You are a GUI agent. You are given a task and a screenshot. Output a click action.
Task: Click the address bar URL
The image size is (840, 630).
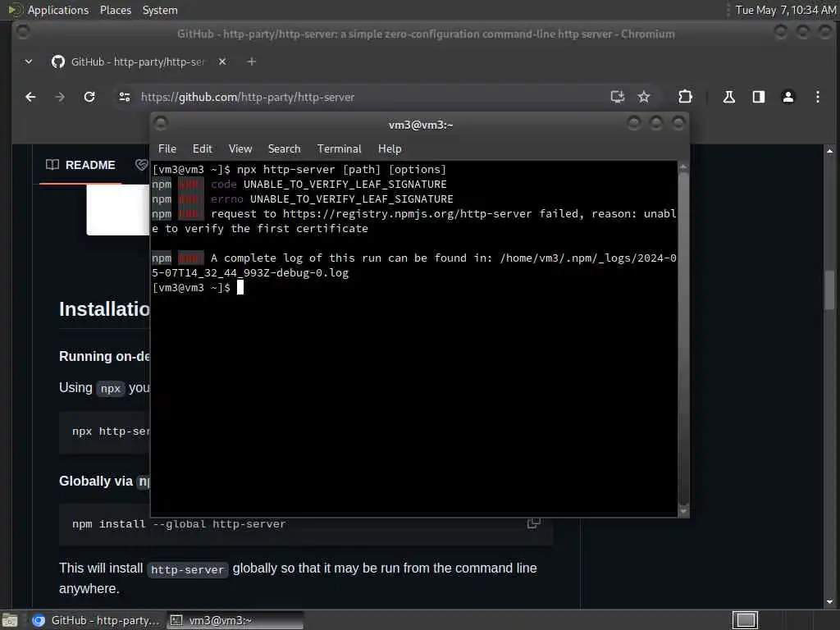(248, 97)
